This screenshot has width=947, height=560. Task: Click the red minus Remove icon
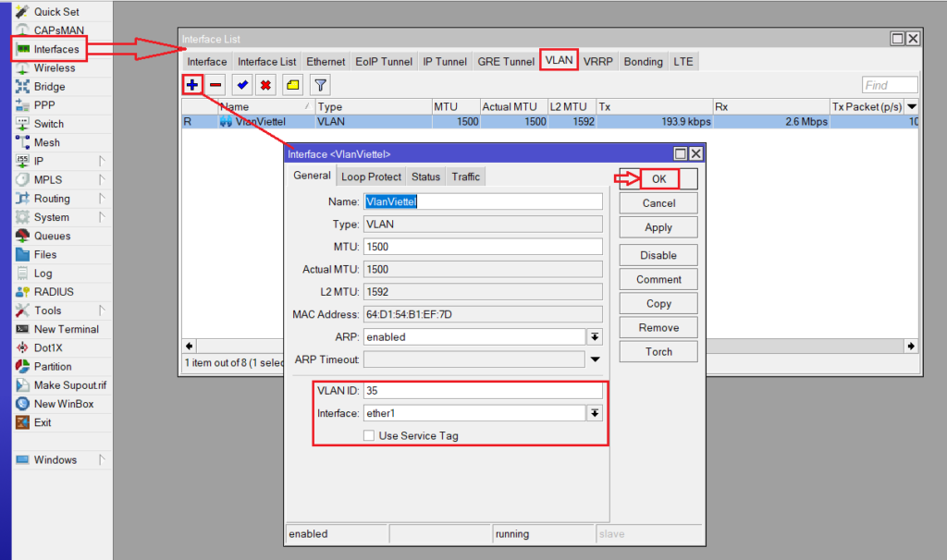215,85
